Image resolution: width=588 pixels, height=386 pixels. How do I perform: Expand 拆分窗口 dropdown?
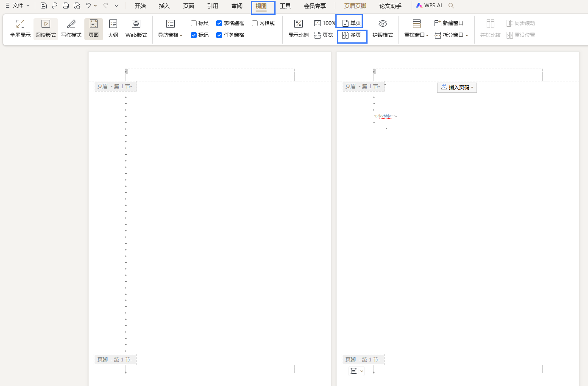click(451, 35)
